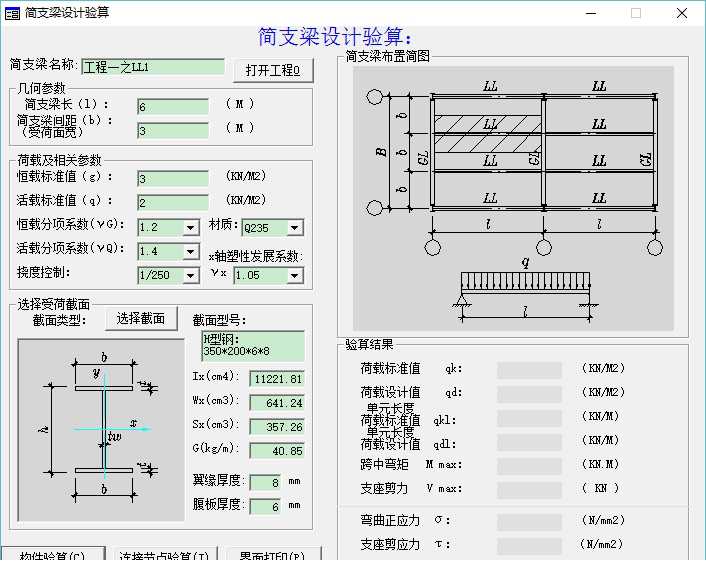Click 界面打印(P) button
Image resolution: width=706 pixels, height=582 pixels.
pos(273,554)
